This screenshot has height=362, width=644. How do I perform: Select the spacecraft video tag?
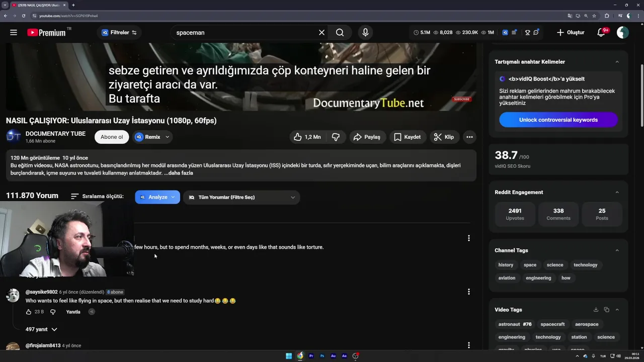click(x=552, y=324)
